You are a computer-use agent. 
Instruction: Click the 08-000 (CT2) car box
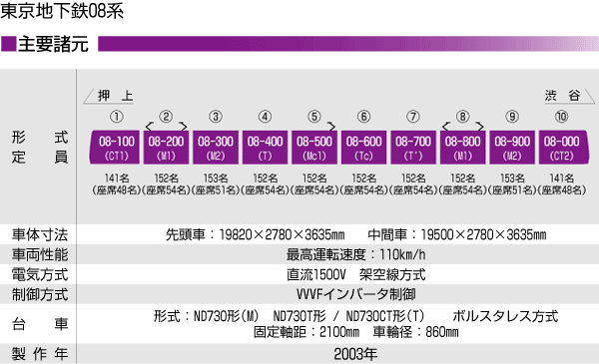click(564, 148)
